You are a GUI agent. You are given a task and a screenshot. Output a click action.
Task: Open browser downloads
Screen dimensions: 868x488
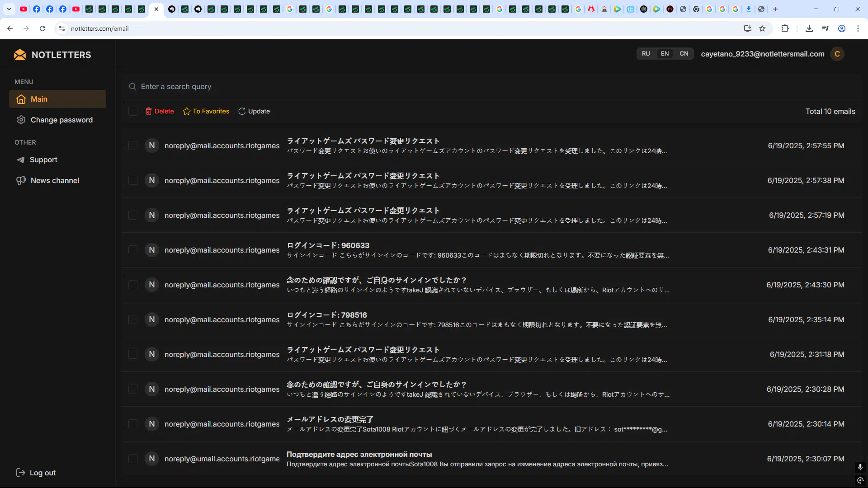click(x=809, y=28)
